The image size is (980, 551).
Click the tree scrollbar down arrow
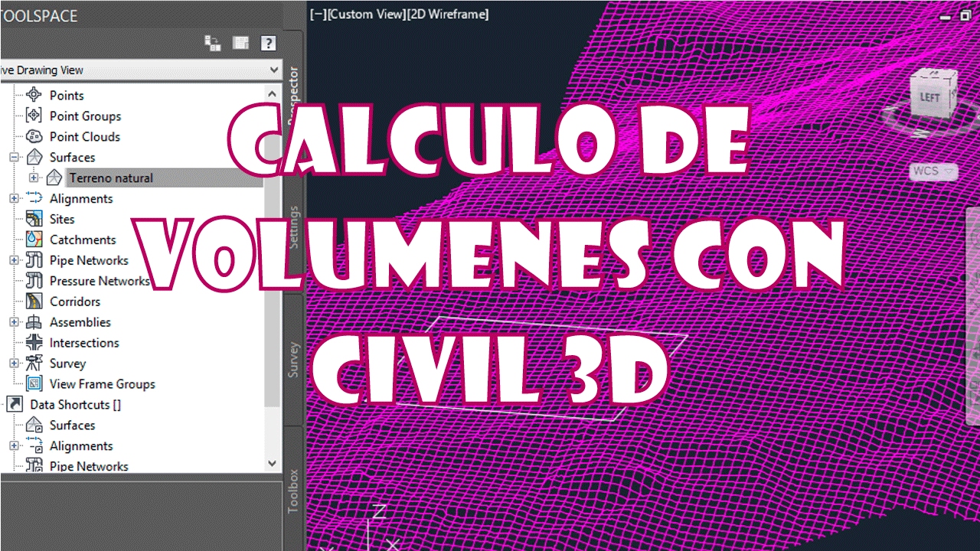tap(273, 463)
